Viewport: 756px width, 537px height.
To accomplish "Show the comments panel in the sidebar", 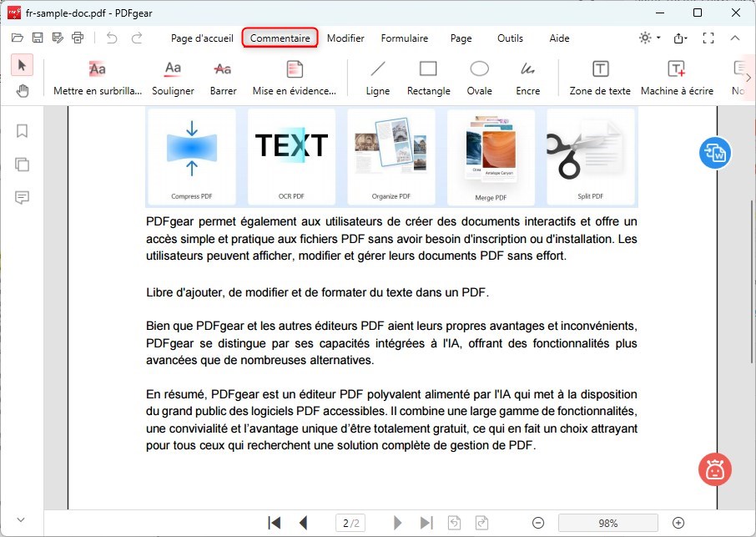I will [x=23, y=198].
